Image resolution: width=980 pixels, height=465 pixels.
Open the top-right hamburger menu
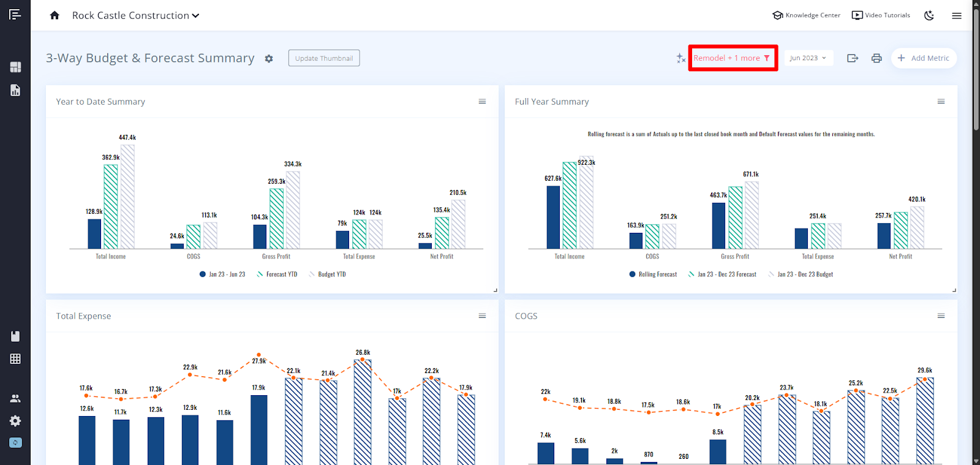957,15
